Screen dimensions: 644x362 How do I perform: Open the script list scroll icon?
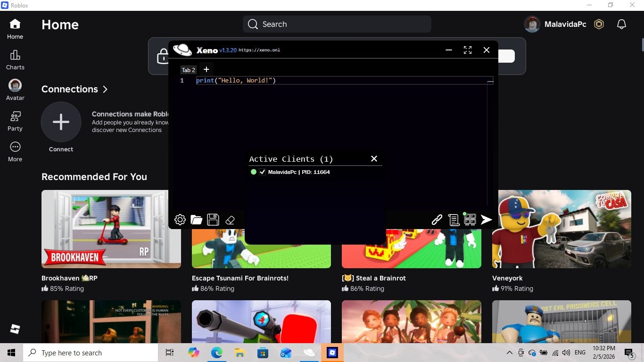[x=454, y=220]
